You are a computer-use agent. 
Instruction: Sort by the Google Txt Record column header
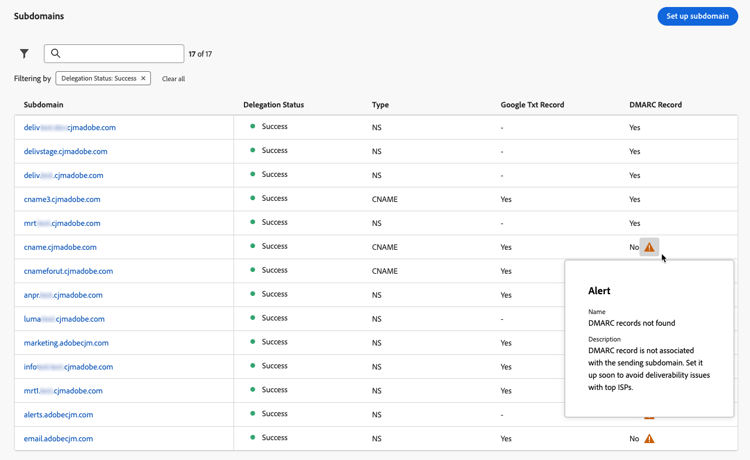tap(532, 104)
